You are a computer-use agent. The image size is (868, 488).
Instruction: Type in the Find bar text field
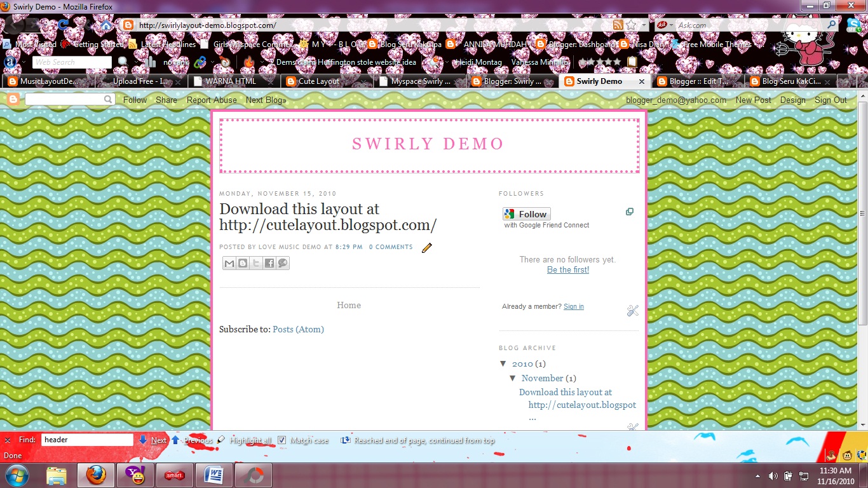click(87, 439)
